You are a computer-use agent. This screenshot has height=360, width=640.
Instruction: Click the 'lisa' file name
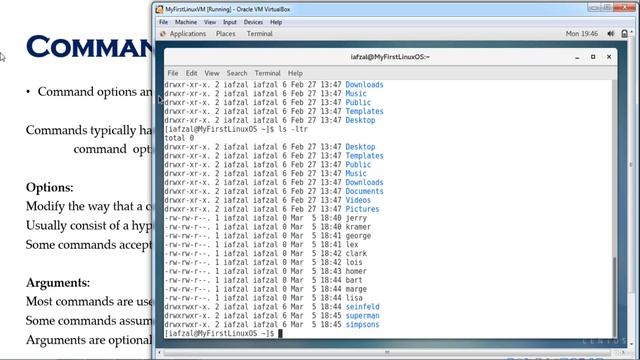[354, 298]
